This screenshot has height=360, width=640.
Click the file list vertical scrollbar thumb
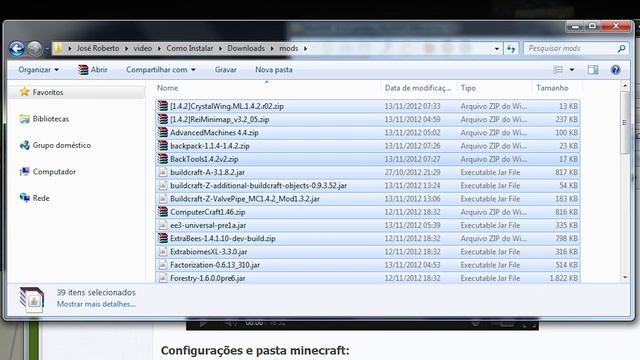624,122
